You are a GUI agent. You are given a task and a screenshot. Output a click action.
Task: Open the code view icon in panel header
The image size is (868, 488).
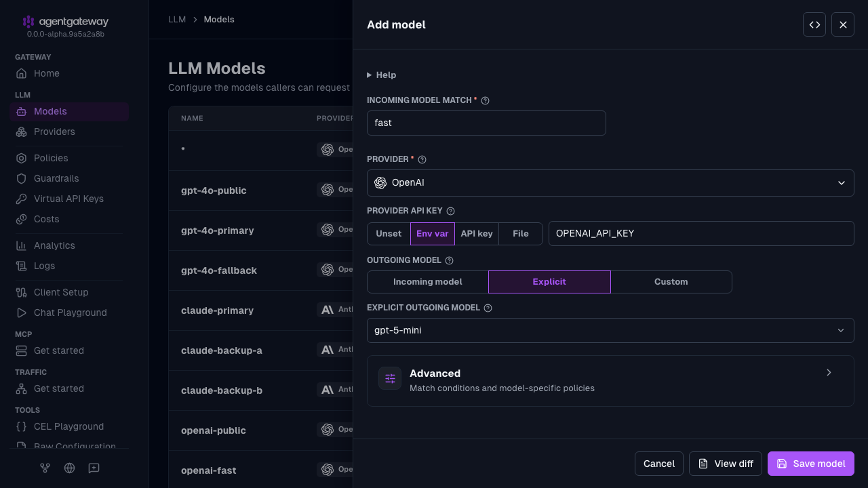click(x=814, y=24)
